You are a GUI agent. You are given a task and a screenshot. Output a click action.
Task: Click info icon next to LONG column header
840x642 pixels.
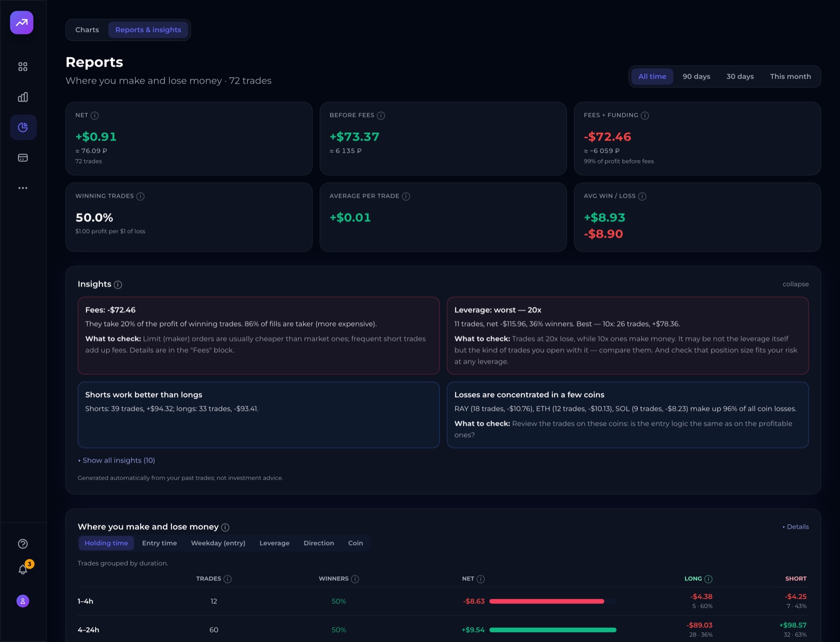pos(708,579)
